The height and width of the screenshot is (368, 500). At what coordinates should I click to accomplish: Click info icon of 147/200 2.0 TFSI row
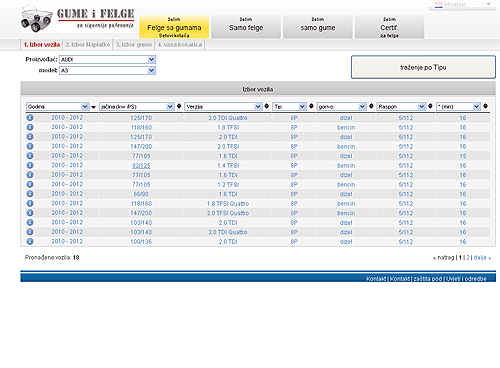coord(30,146)
